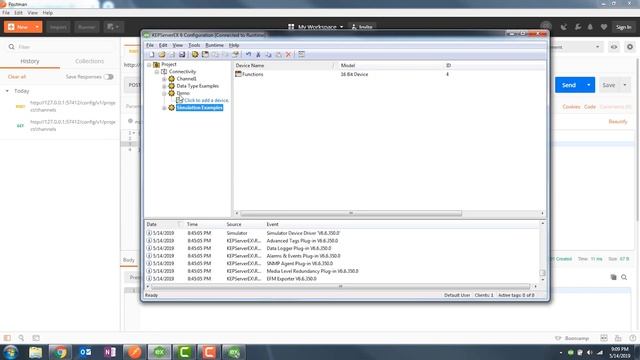Image resolution: width=640 pixels, height=360 pixels.
Task: Collapse the Project node in the KEPServerEX tree
Action: click(149, 65)
